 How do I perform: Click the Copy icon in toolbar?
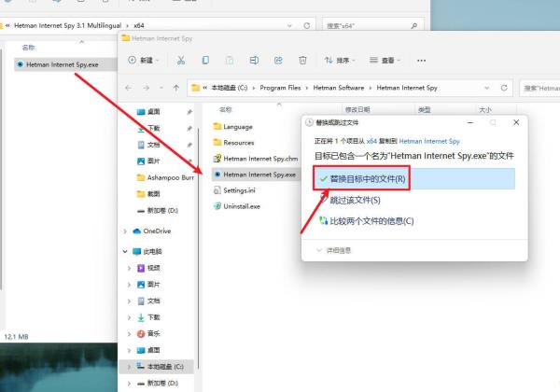tap(204, 60)
